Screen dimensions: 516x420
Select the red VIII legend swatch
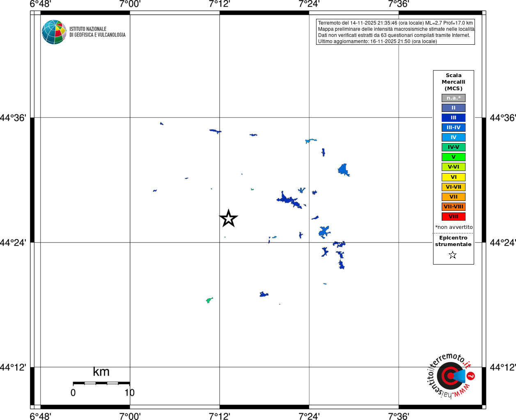tap(453, 217)
